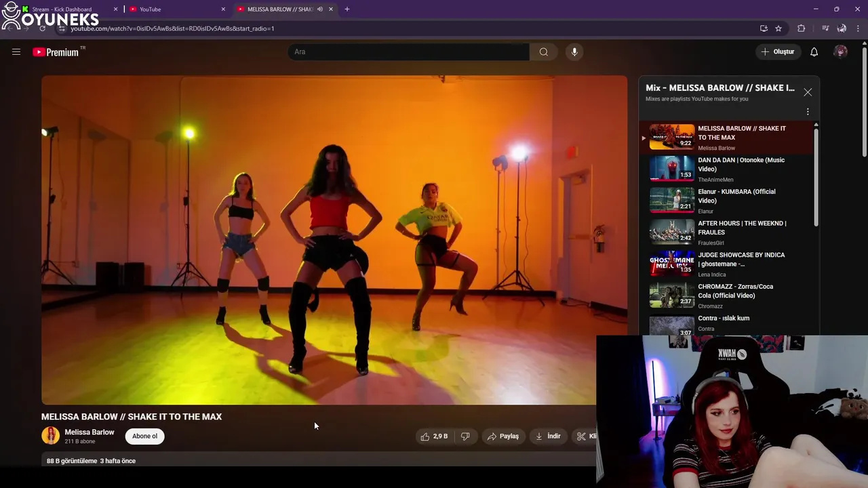
Task: Open the notifications bell
Action: pyautogui.click(x=814, y=52)
